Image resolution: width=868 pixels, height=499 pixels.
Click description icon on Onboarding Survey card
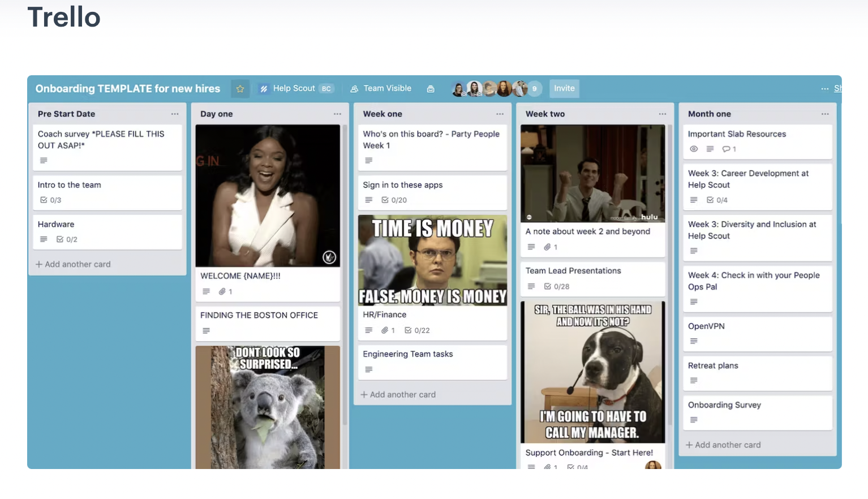[694, 420]
